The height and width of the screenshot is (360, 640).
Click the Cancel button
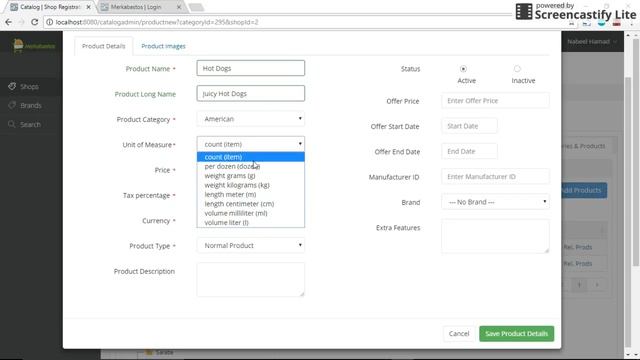tap(459, 333)
